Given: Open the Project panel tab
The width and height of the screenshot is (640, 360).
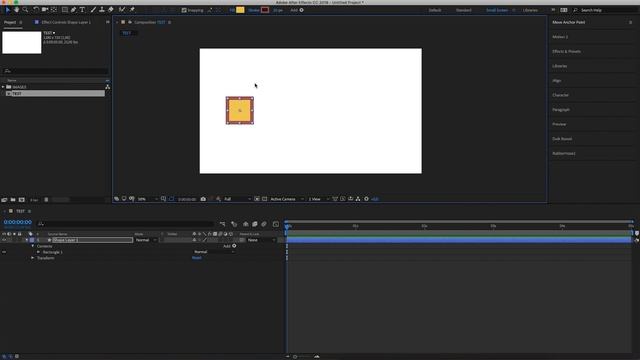Looking at the screenshot, I should click(x=10, y=22).
